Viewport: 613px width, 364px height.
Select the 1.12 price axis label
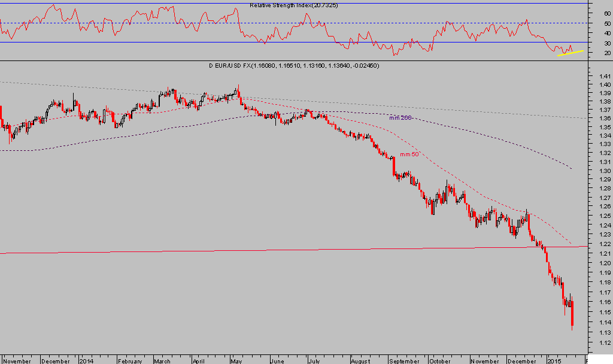click(603, 342)
